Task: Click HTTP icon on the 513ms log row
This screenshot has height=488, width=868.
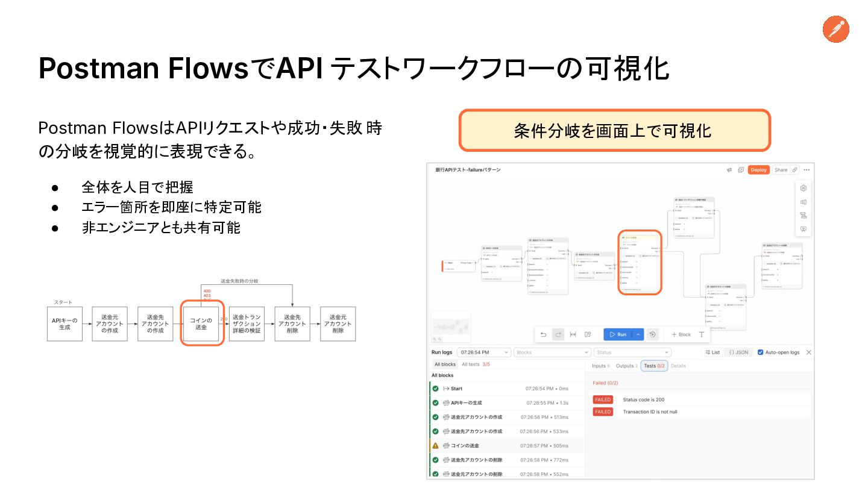Action: point(446,417)
